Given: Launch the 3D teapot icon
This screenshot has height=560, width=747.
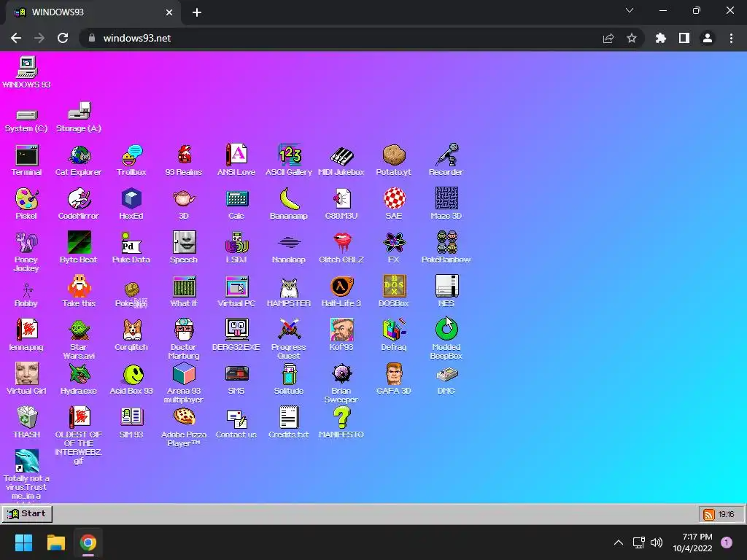Looking at the screenshot, I should (184, 200).
